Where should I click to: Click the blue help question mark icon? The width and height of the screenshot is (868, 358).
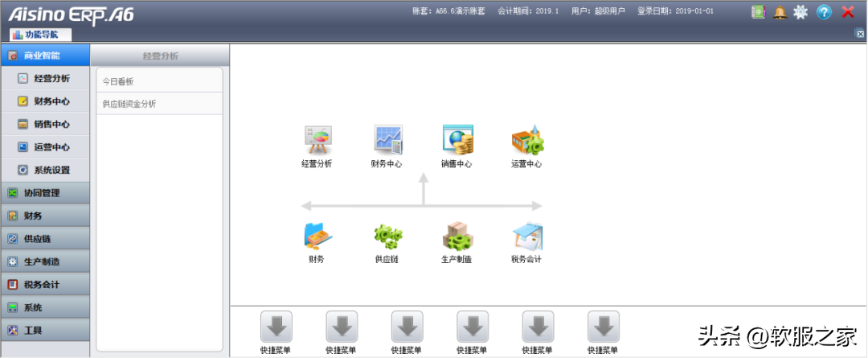tap(824, 12)
